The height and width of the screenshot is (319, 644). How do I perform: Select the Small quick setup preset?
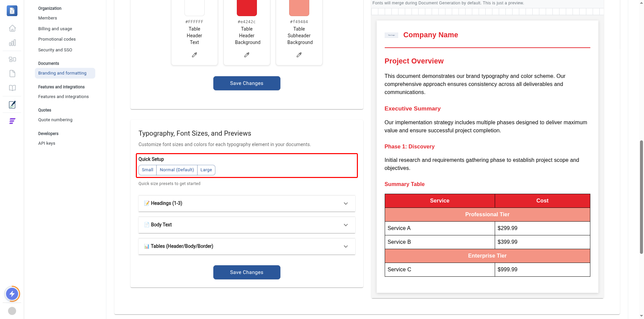point(148,170)
